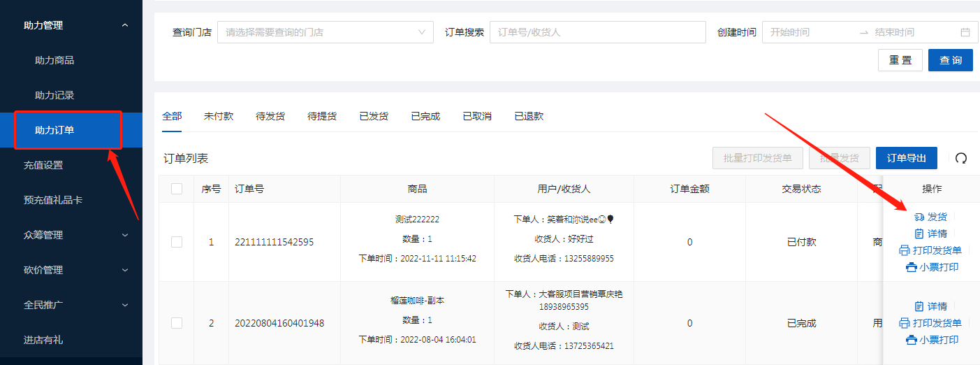Switch to the 已完成 tab
The image size is (980, 365).
[425, 116]
